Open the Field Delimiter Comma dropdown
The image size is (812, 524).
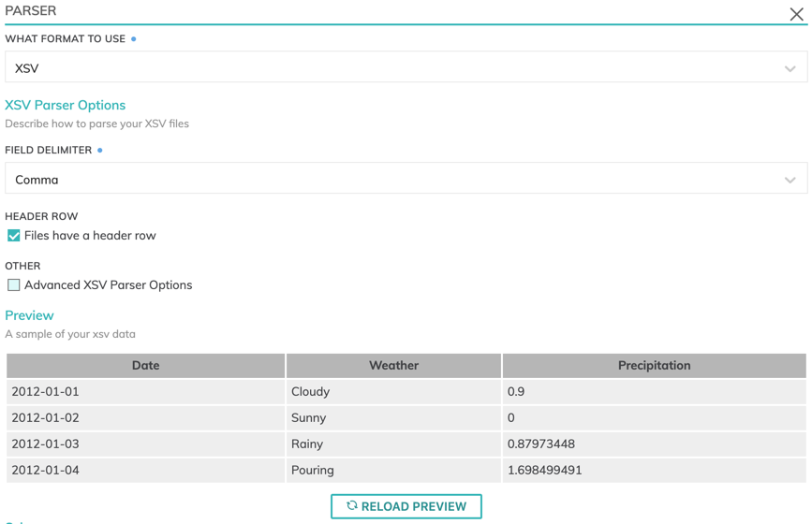click(x=406, y=178)
